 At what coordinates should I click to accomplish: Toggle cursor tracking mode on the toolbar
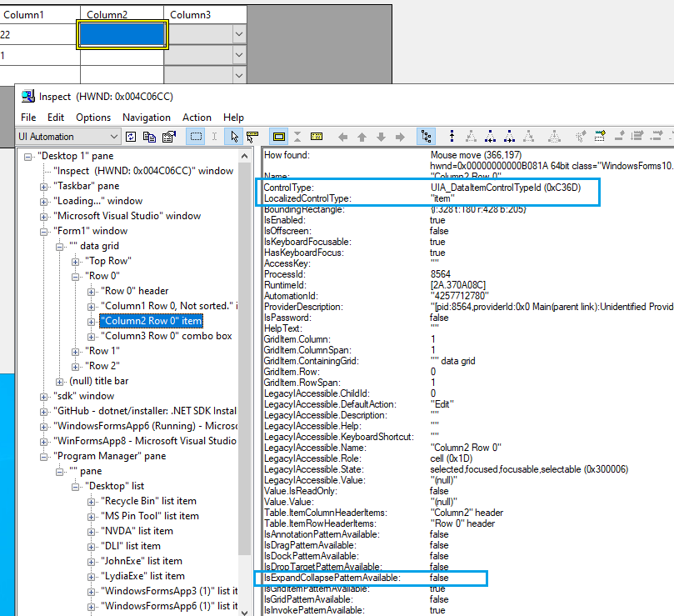pyautogui.click(x=232, y=138)
